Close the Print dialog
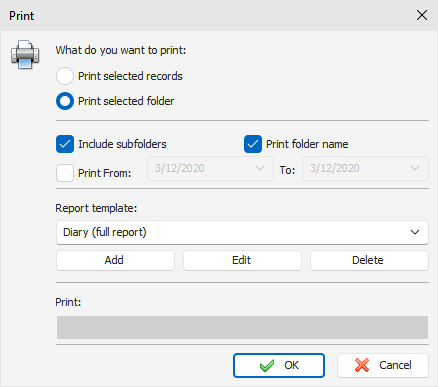Screen dimensions: 438x387 pyautogui.click(x=422, y=15)
